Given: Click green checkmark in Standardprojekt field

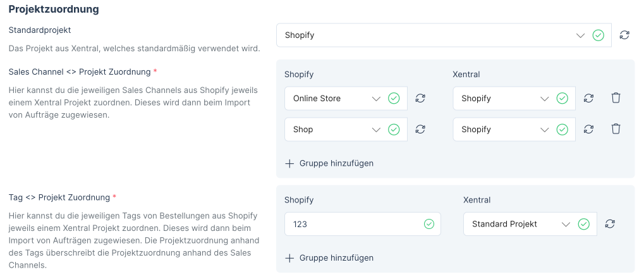Looking at the screenshot, I should [598, 35].
